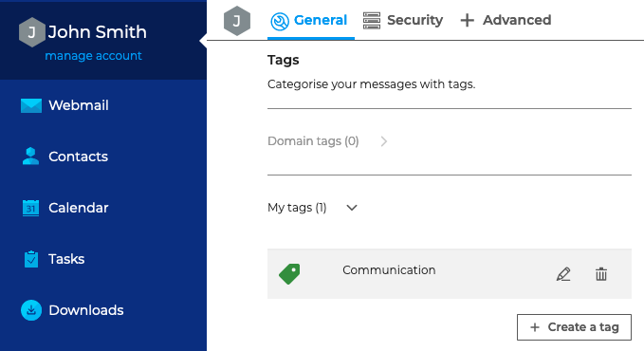The image size is (644, 351).
Task: Delete the Communication tag using the trash icon
Action: [601, 274]
